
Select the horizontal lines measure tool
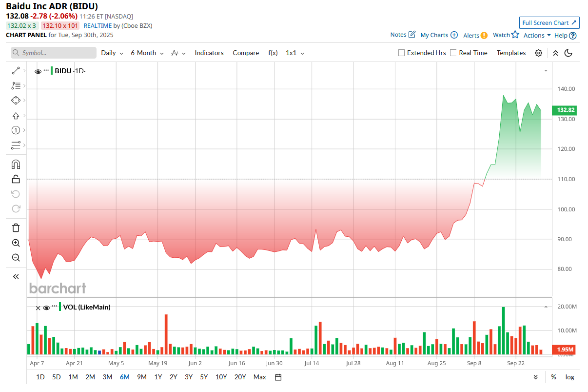tap(16, 145)
